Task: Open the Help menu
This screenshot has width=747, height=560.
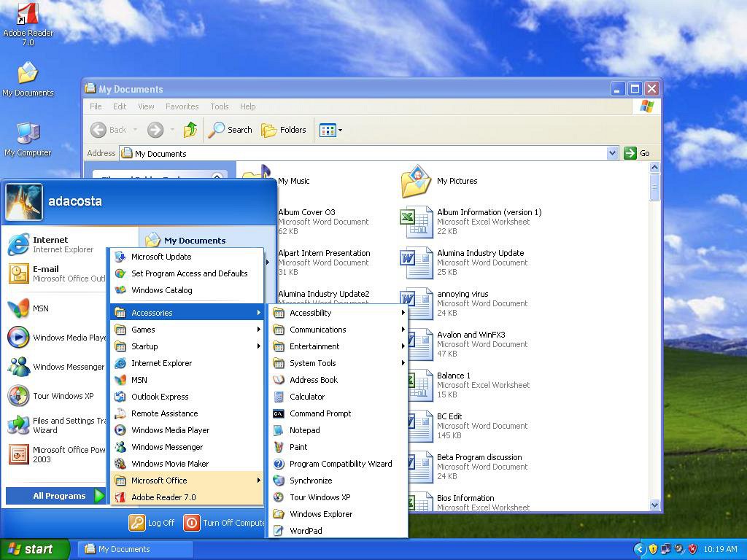Action: tap(248, 106)
